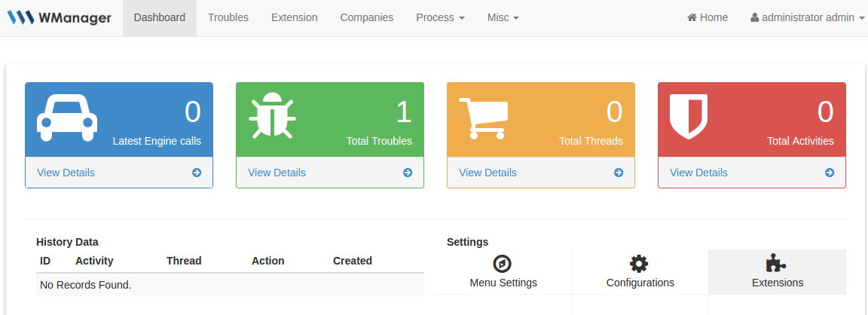
Task: Click the WManager logo icon
Action: pos(20,17)
